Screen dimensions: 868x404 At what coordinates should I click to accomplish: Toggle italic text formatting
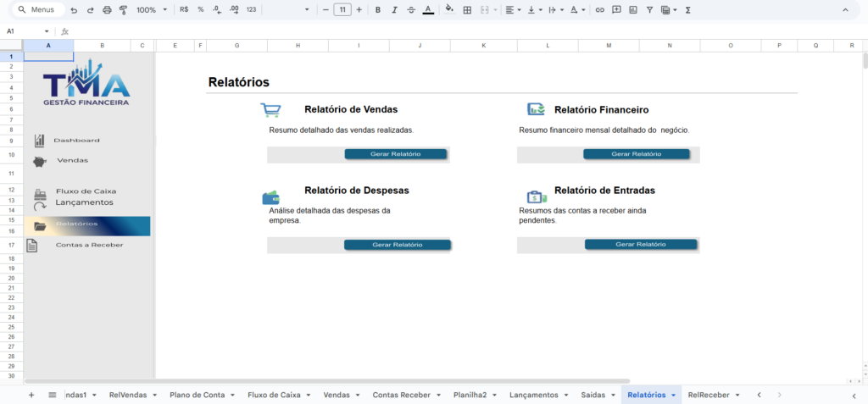[x=394, y=10]
